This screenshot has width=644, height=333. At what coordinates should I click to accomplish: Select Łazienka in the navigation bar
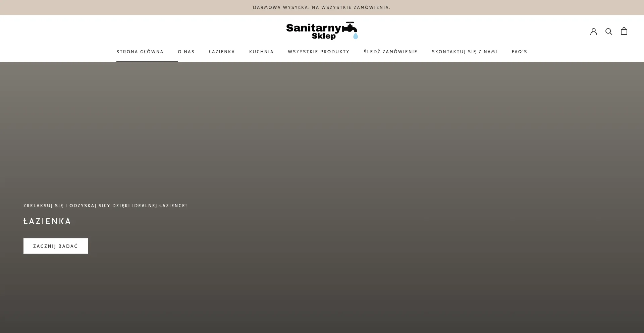coord(222,52)
